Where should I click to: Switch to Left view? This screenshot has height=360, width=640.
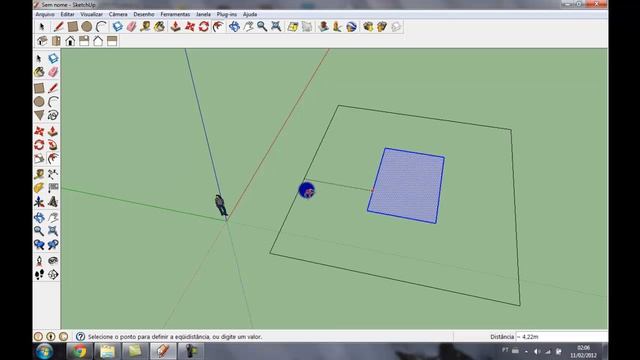(112, 41)
